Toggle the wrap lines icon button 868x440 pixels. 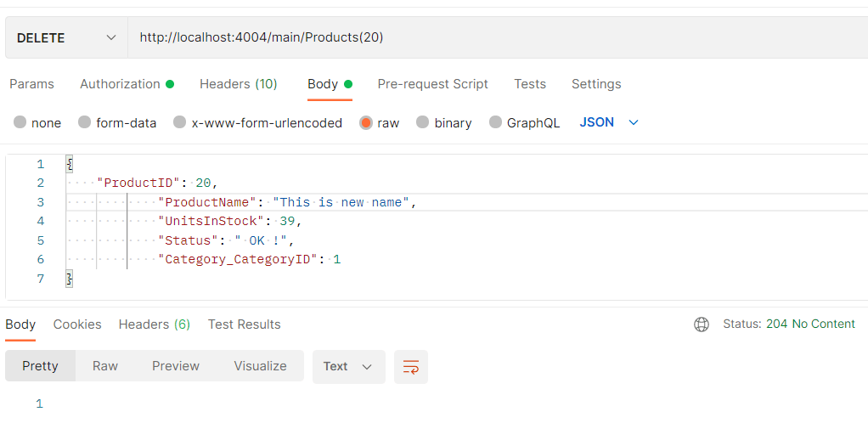coord(411,367)
